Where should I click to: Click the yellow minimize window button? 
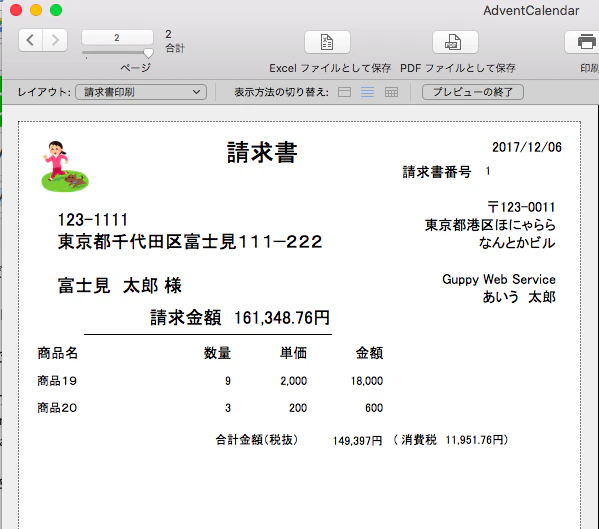tap(36, 10)
